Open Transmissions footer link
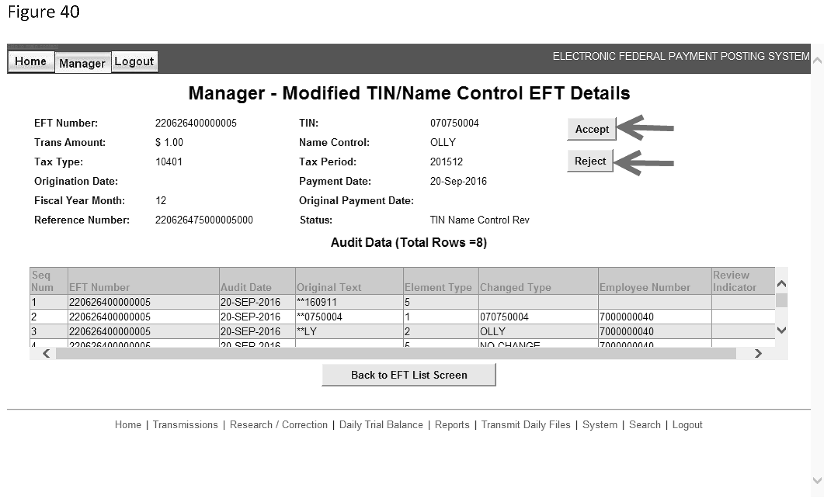Image resolution: width=831 pixels, height=504 pixels. 185,425
